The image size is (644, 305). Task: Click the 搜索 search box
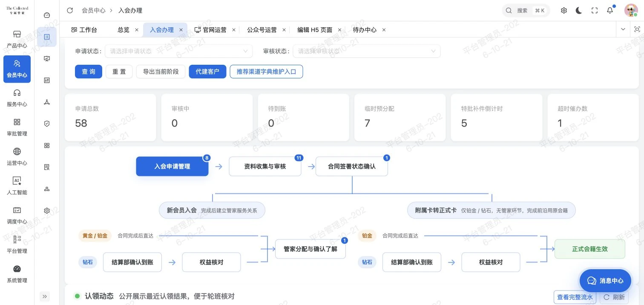(x=526, y=11)
